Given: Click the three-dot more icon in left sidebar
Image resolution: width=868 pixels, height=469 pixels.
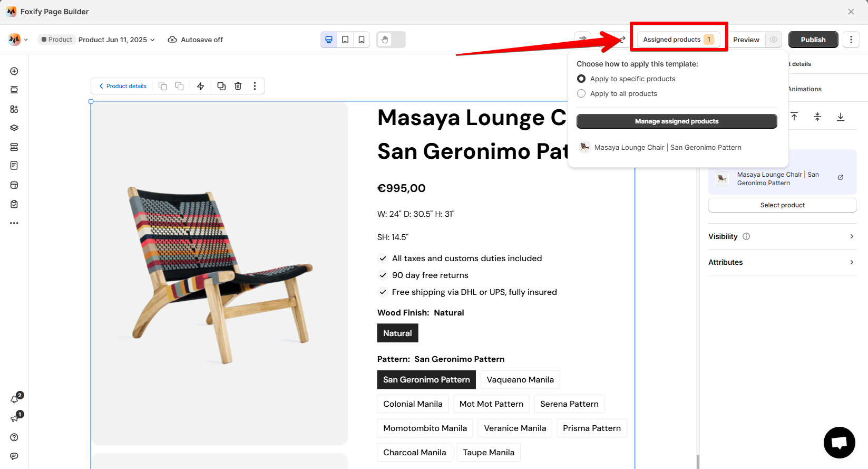Looking at the screenshot, I should click(14, 223).
